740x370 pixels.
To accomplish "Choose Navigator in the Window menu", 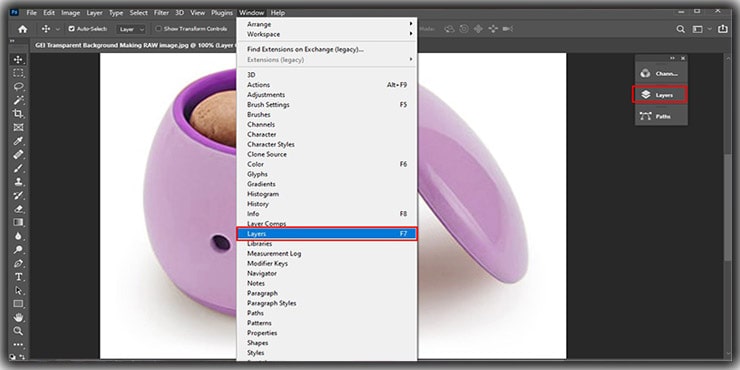I will 327,273.
